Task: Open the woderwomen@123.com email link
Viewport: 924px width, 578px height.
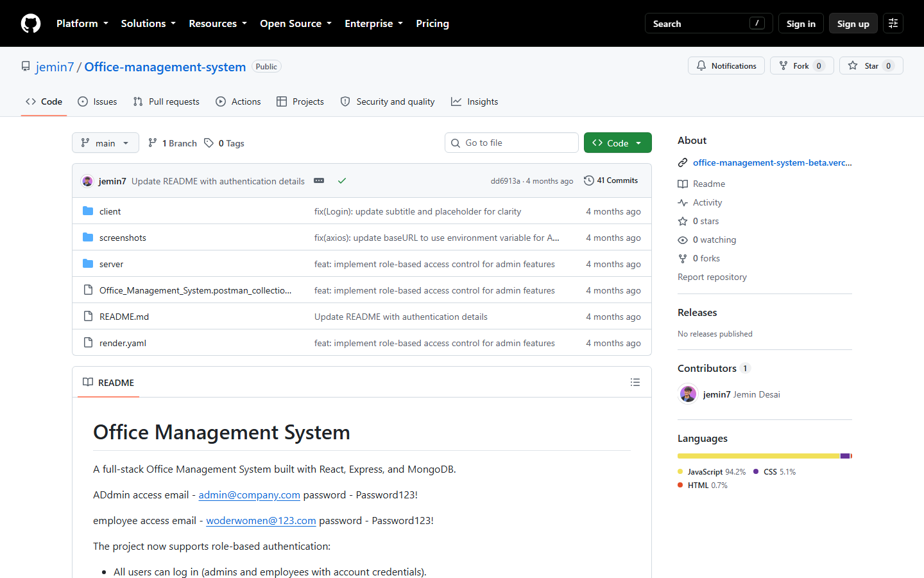Action: (x=261, y=520)
